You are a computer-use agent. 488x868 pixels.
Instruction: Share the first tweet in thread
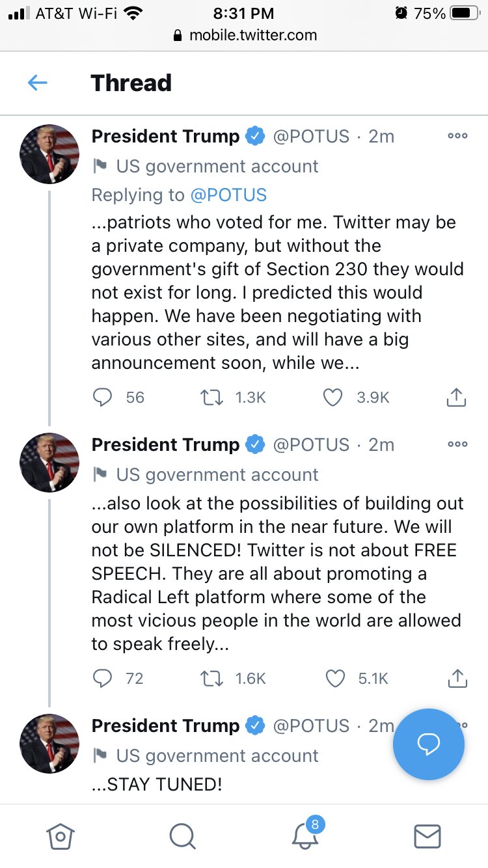pyautogui.click(x=457, y=397)
